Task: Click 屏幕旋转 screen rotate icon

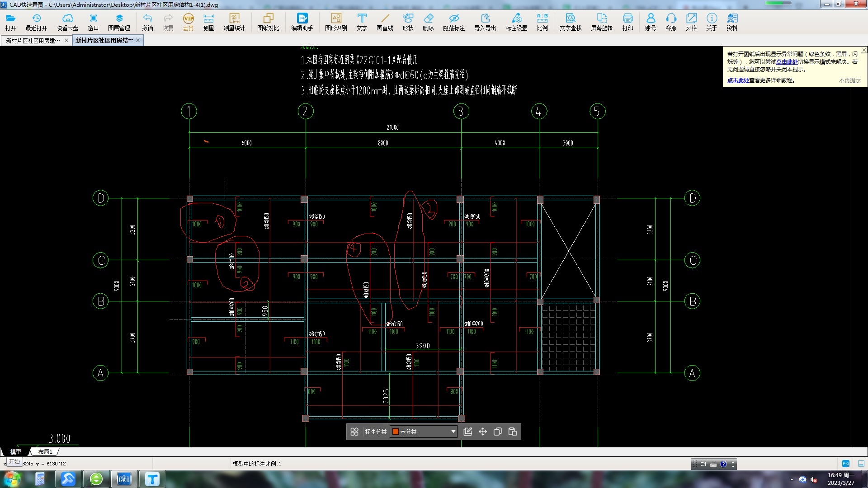Action: click(x=602, y=22)
